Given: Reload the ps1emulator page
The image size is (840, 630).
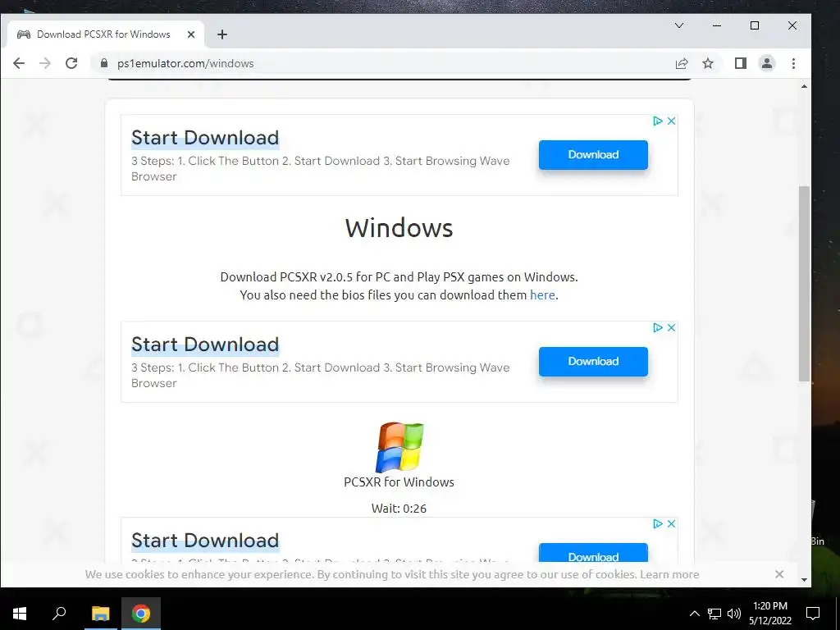Looking at the screenshot, I should 71,63.
